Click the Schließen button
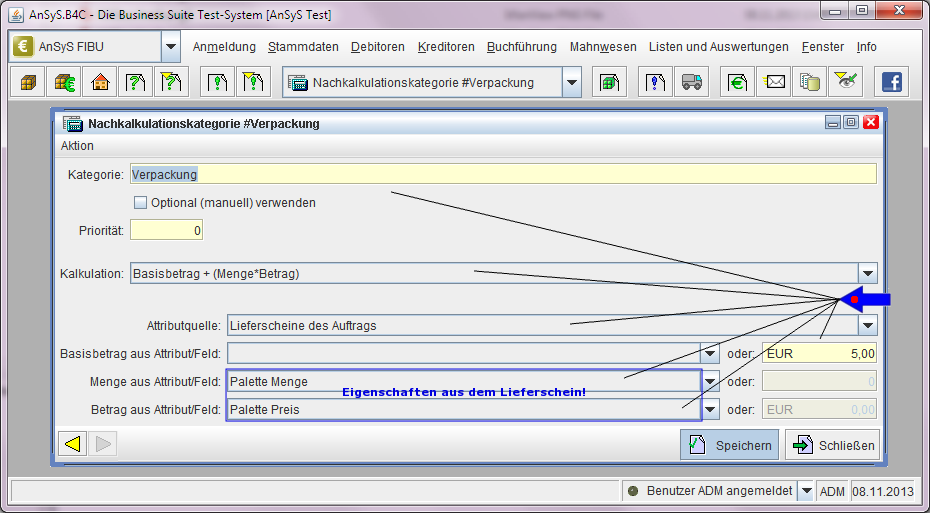 click(x=832, y=445)
